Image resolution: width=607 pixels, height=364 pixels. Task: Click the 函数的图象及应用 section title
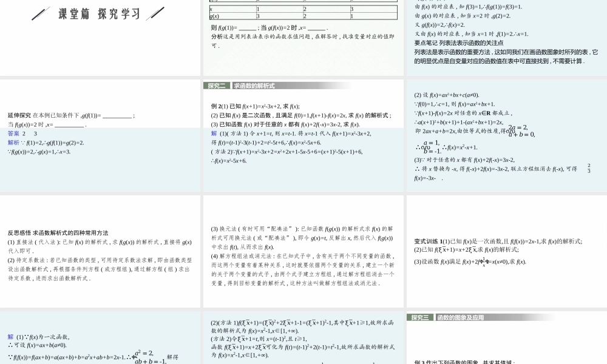pyautogui.click(x=460, y=317)
